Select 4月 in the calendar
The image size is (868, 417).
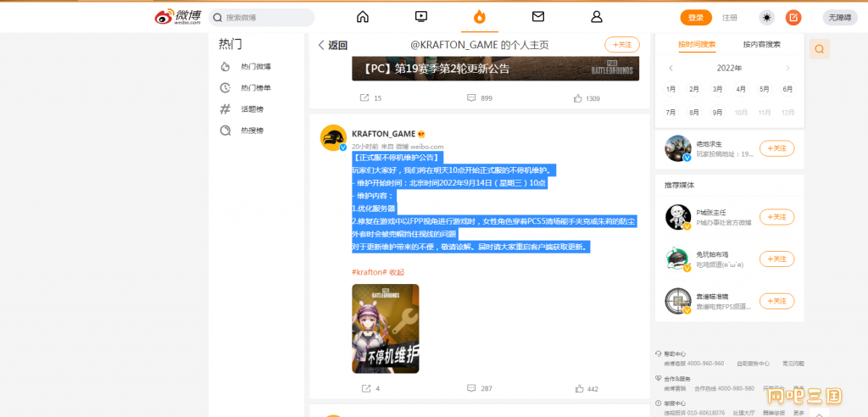741,89
